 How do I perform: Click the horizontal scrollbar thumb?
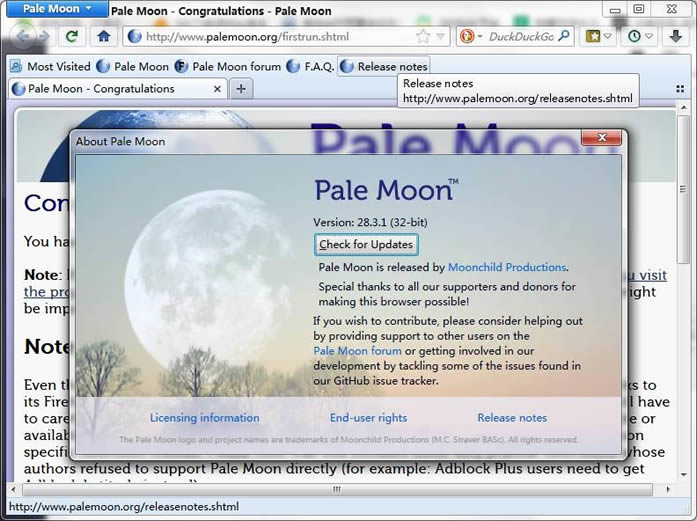(x=337, y=489)
